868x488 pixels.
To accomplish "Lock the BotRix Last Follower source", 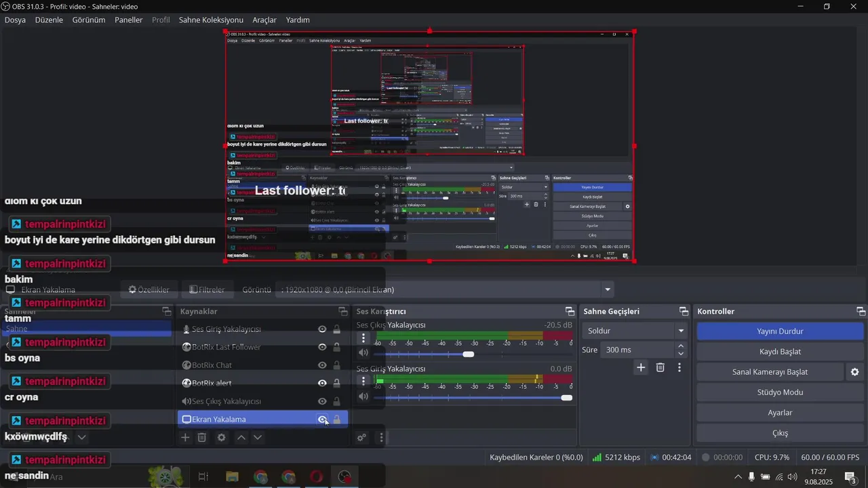I will tap(336, 347).
